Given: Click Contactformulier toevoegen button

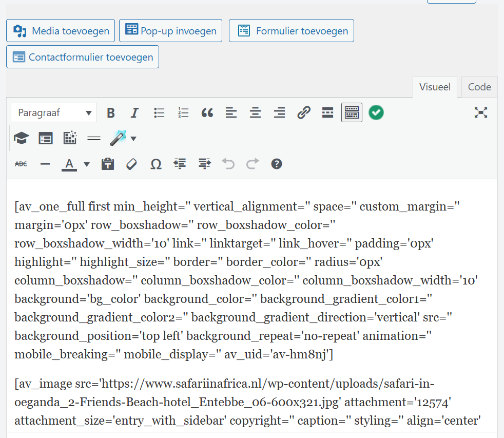Looking at the screenshot, I should click(83, 57).
